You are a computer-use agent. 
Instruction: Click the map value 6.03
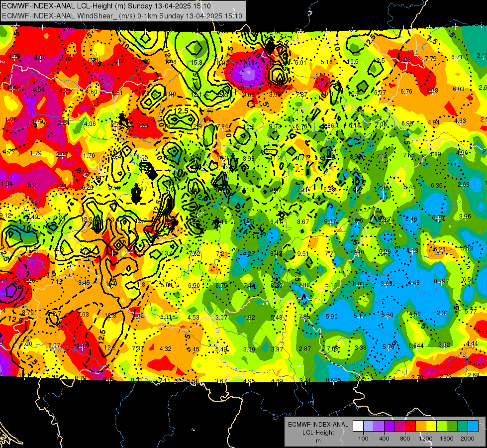(x=459, y=89)
